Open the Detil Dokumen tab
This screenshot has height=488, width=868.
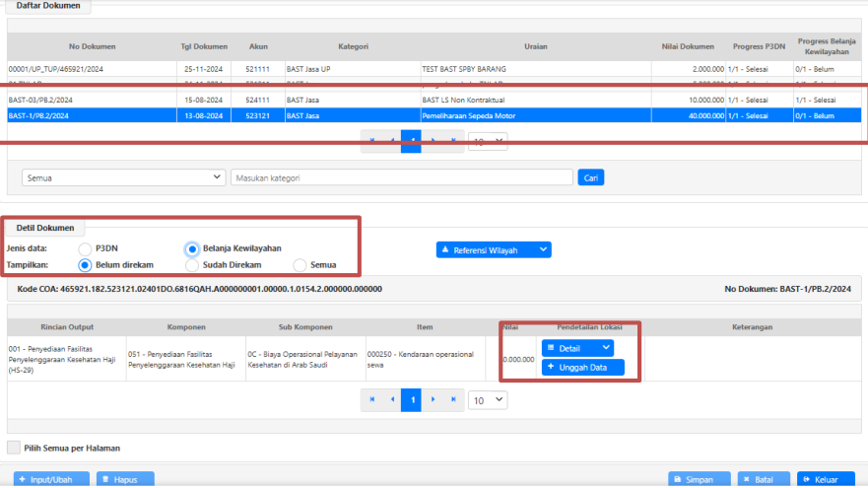[x=45, y=228]
